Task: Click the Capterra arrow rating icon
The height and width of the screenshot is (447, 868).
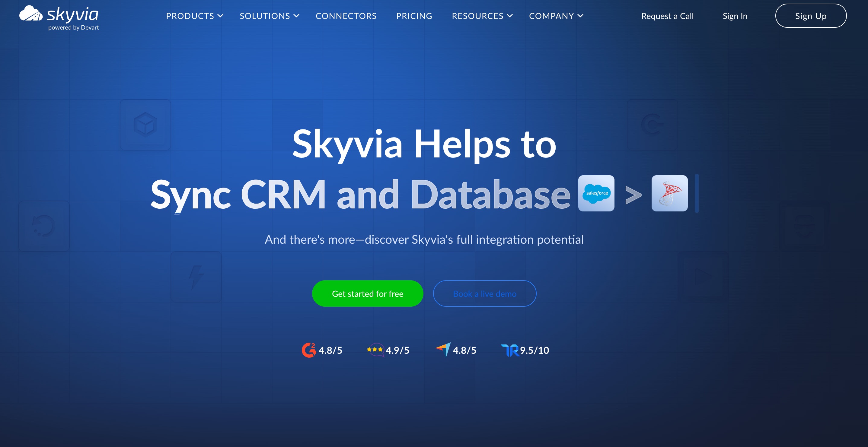Action: pyautogui.click(x=443, y=350)
